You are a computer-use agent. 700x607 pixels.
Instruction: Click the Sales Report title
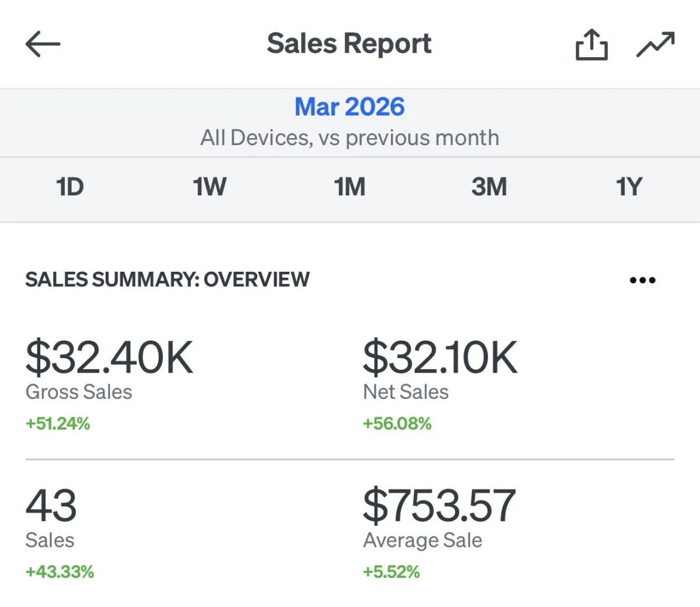click(349, 44)
